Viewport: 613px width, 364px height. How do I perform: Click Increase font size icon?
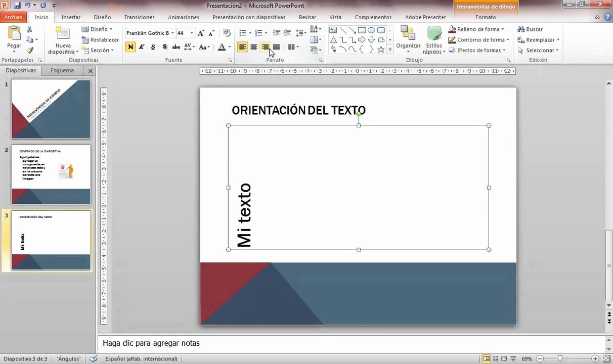[201, 33]
